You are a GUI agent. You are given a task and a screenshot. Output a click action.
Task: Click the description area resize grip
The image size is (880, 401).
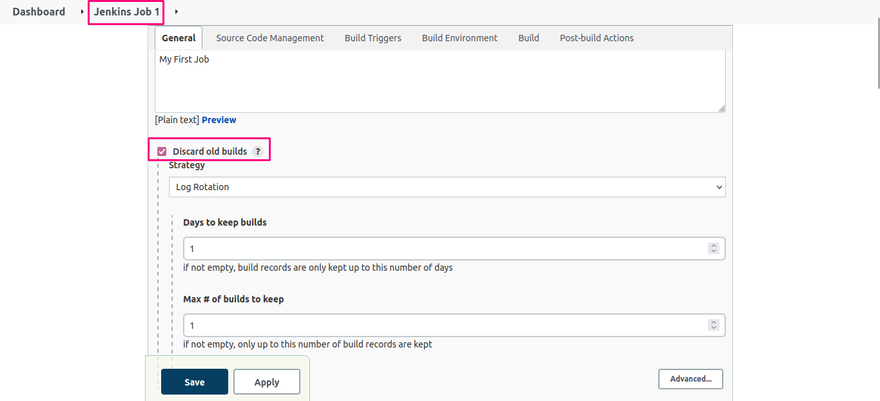coord(721,109)
